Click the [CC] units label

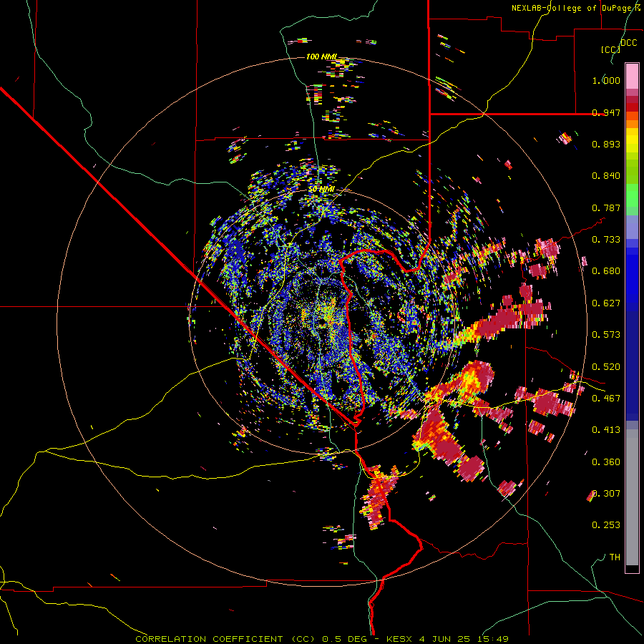[x=610, y=49]
